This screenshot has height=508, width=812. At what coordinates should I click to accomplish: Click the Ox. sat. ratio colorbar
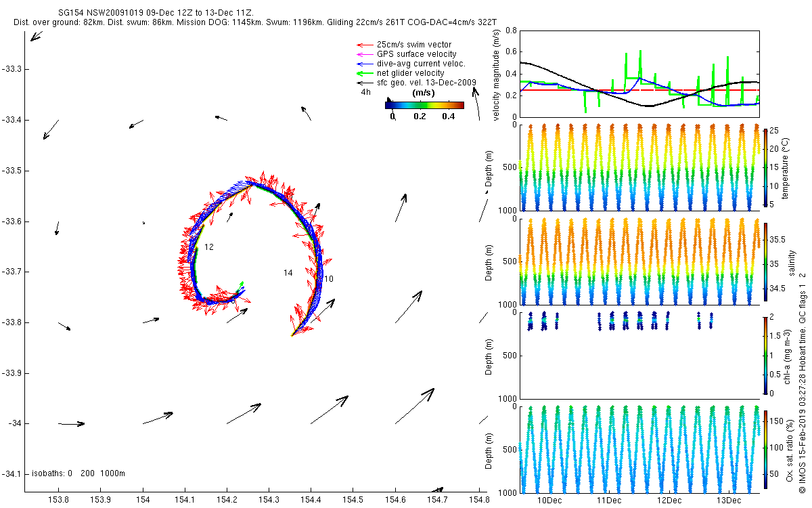click(765, 450)
